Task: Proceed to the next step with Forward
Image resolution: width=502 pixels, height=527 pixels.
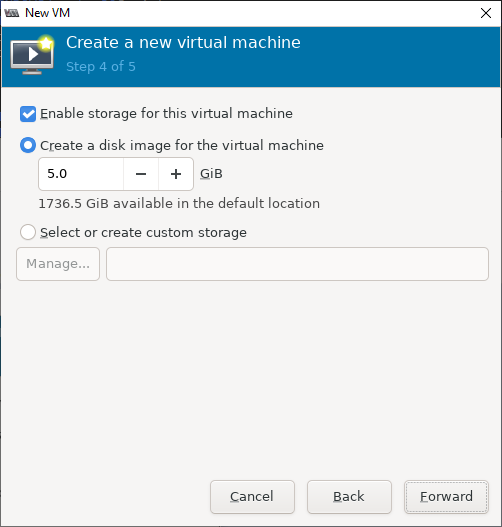Action: [446, 497]
